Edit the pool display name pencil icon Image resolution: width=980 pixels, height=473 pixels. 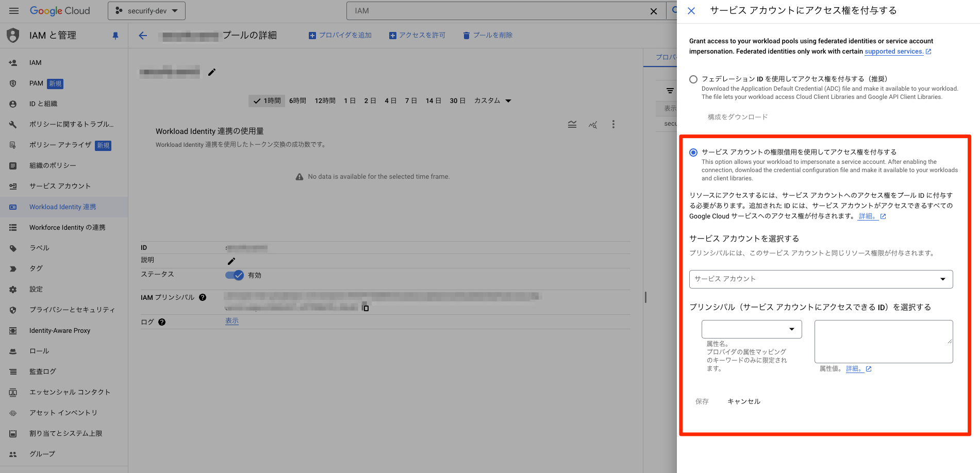click(x=212, y=72)
